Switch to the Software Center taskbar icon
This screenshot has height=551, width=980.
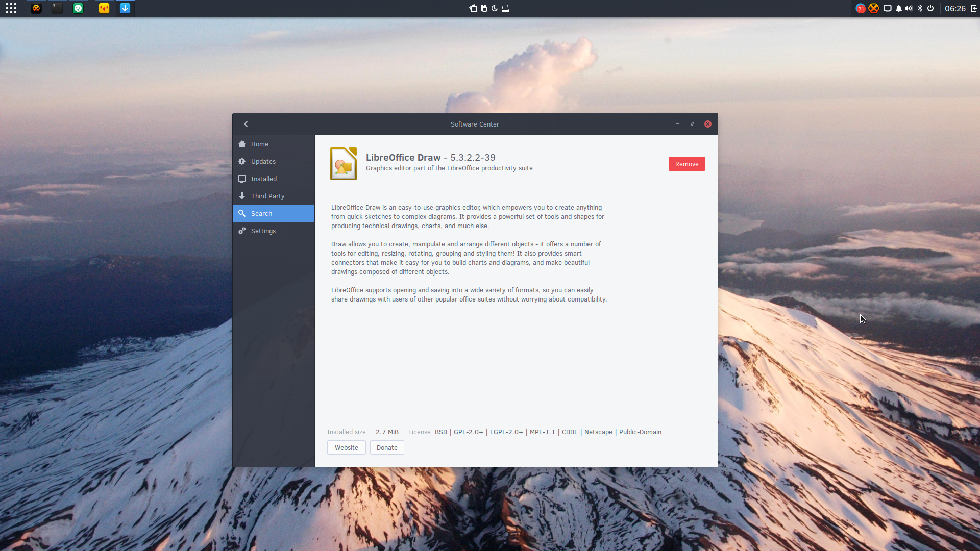(x=125, y=8)
